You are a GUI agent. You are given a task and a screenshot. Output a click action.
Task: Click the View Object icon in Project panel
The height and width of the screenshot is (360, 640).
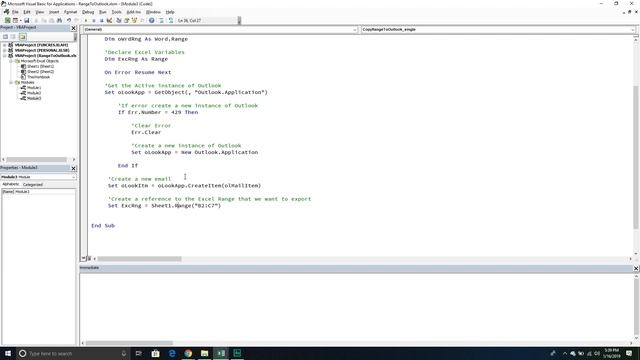click(x=13, y=37)
